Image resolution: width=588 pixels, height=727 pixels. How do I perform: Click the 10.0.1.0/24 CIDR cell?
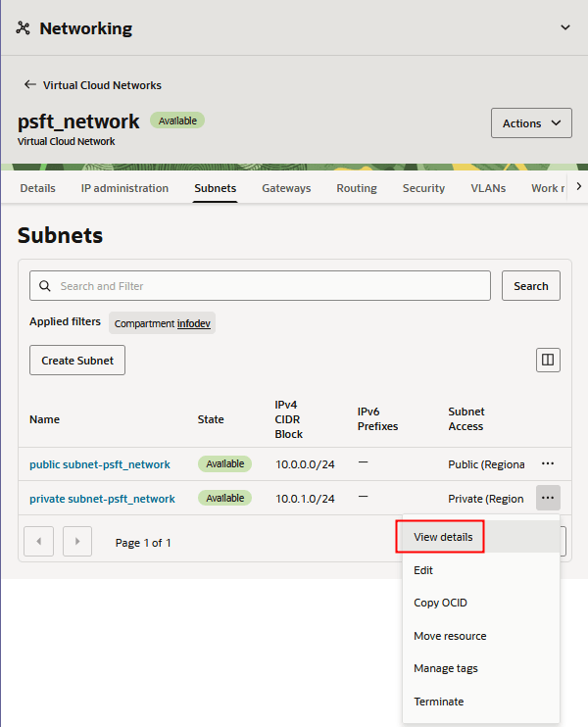click(x=305, y=499)
